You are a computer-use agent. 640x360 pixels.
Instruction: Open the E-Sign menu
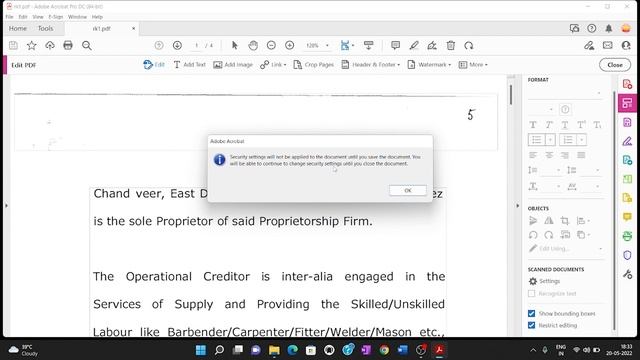coord(56,17)
